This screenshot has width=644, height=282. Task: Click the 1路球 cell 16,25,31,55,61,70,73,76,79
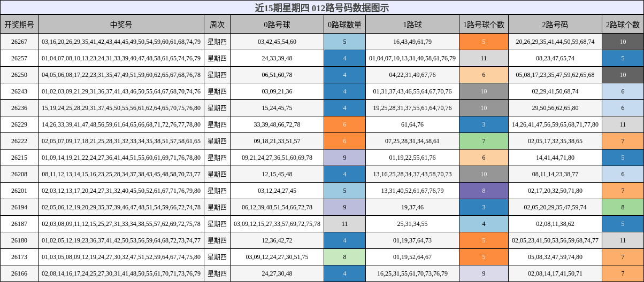coord(412,273)
